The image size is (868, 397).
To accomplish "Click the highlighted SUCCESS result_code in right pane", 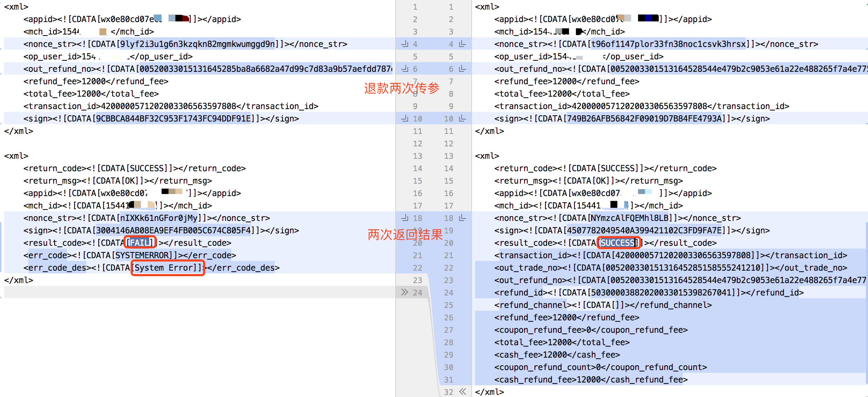I will [x=618, y=243].
